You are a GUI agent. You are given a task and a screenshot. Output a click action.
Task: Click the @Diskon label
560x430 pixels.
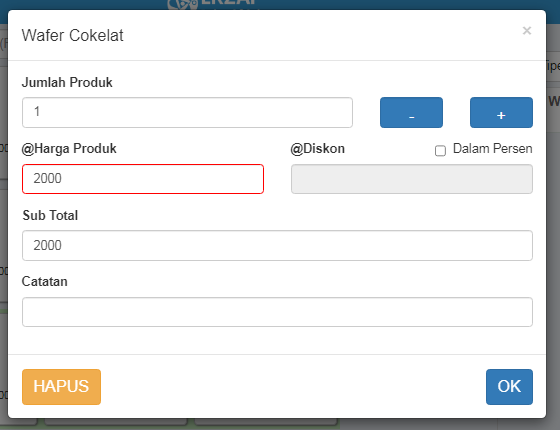[318, 149]
